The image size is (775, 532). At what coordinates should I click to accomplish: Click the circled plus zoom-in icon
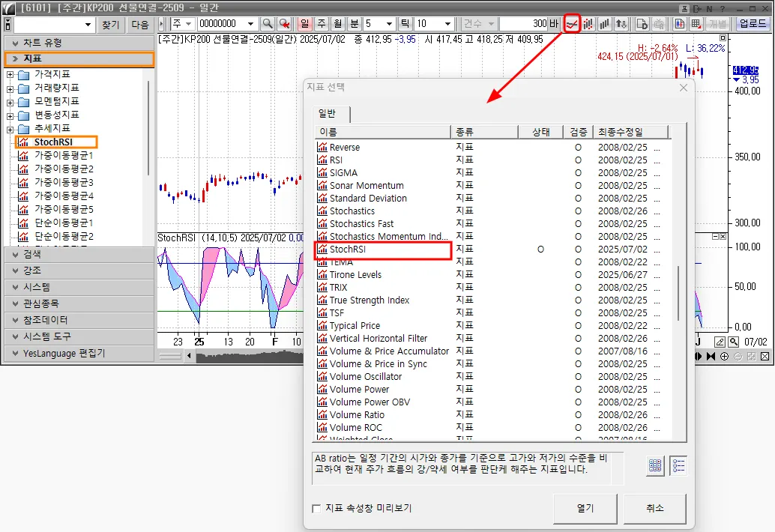[724, 356]
